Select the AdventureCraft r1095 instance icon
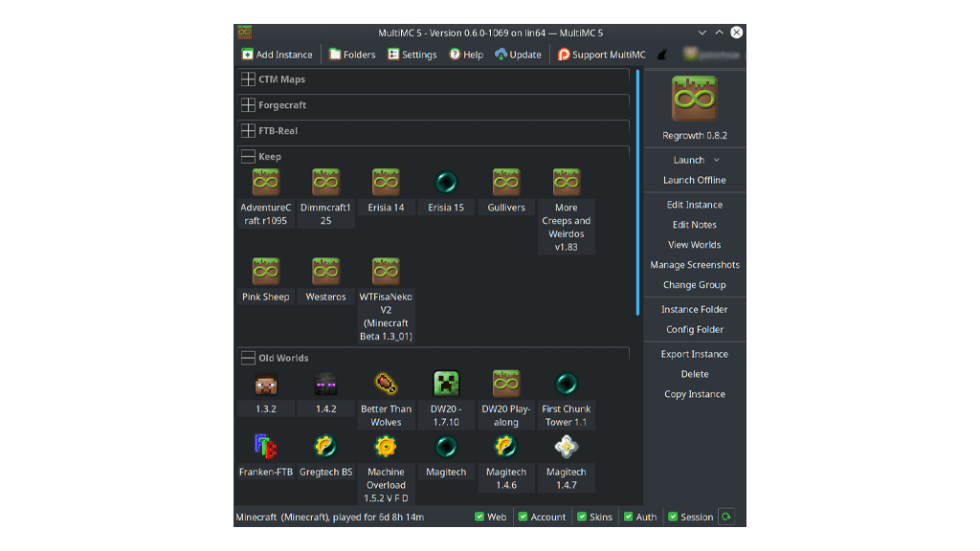Screen dimensions: 980x551 pos(266,183)
